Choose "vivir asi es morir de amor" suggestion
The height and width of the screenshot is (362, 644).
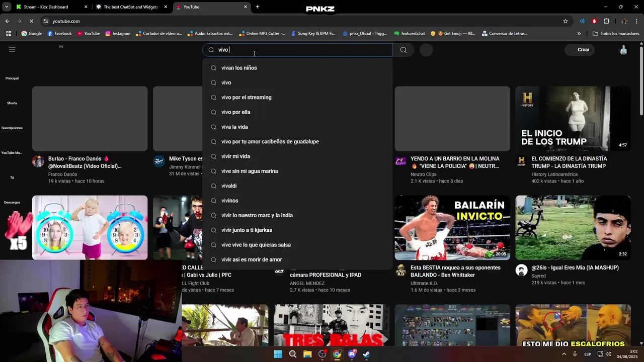[x=297, y=259]
